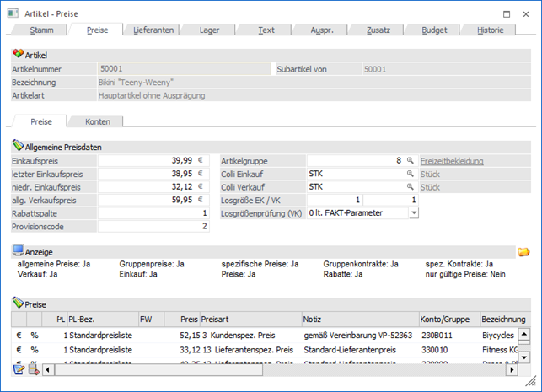Click the euro icon next to Einkaufspreis
The image size is (542, 392).
coord(202,159)
